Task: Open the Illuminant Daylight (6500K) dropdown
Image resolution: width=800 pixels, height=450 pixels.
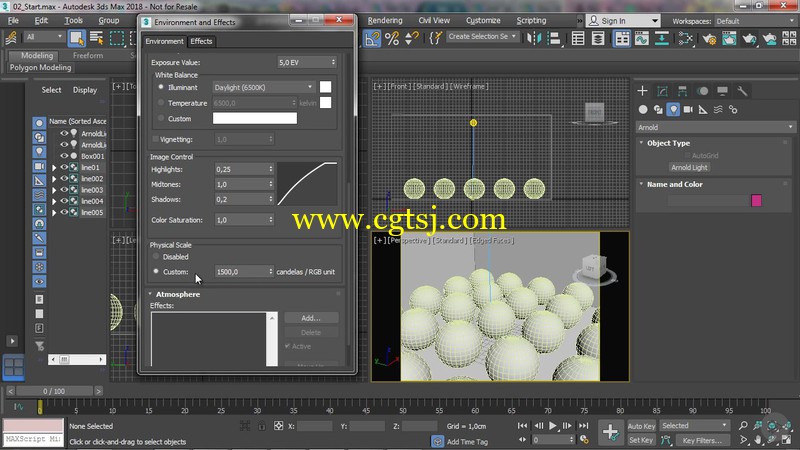Action: [x=263, y=87]
